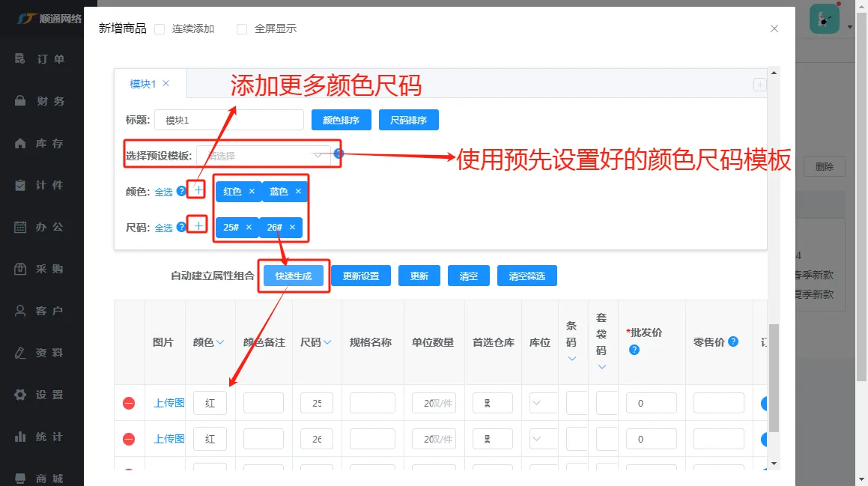
Task: Click the help icon beside 零售价
Action: click(733, 341)
